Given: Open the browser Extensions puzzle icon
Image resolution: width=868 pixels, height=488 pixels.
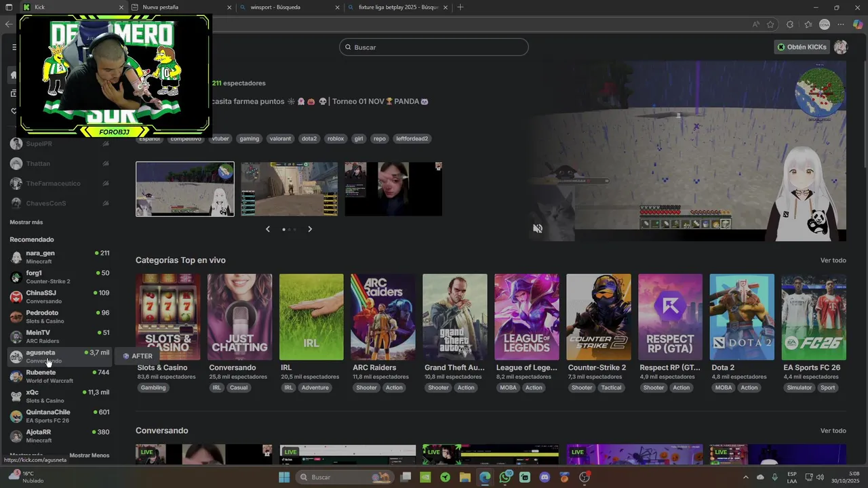Looking at the screenshot, I should [790, 24].
